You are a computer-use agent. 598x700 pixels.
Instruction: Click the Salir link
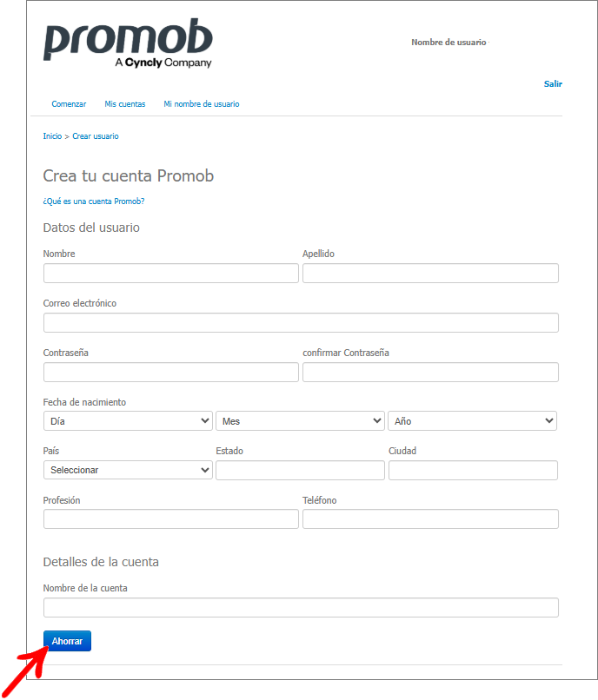pos(553,84)
